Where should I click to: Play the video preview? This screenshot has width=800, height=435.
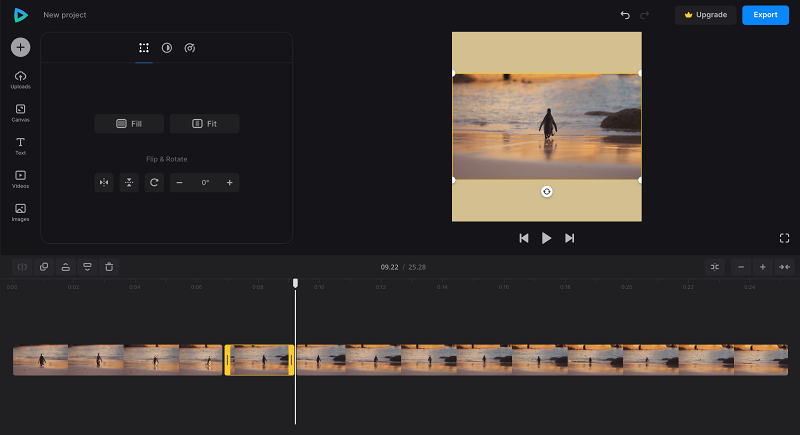546,238
